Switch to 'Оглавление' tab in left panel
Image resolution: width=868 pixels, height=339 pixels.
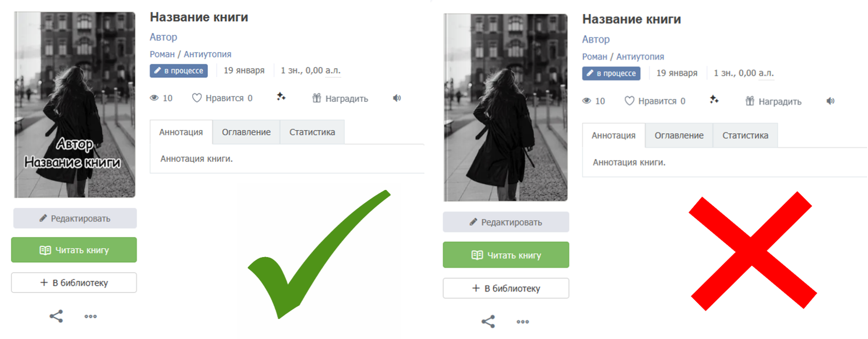246,132
